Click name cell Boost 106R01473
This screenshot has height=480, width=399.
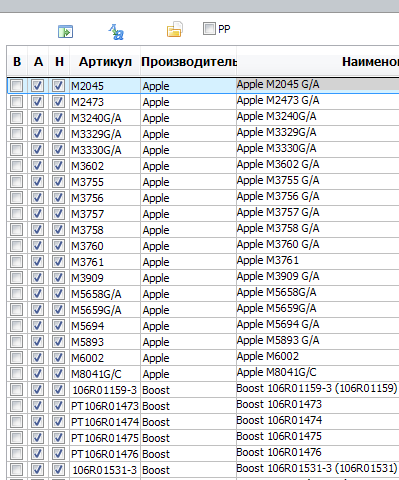click(318, 405)
